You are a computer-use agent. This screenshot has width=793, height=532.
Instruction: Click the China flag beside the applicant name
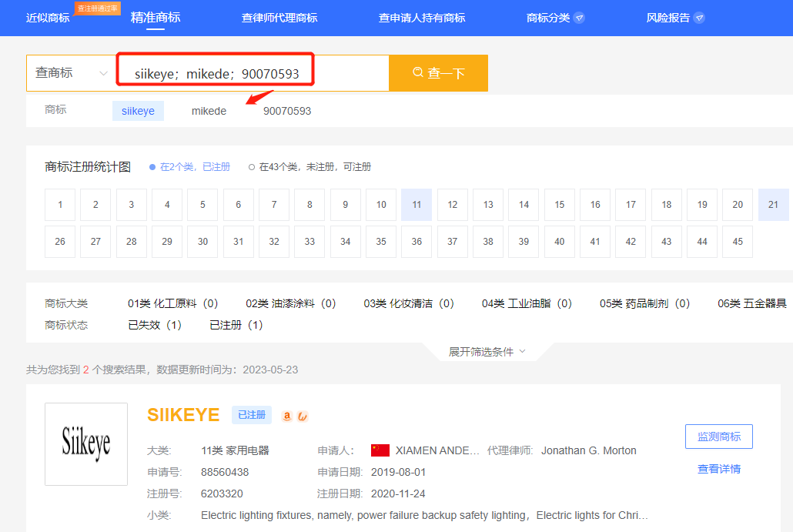tap(380, 450)
